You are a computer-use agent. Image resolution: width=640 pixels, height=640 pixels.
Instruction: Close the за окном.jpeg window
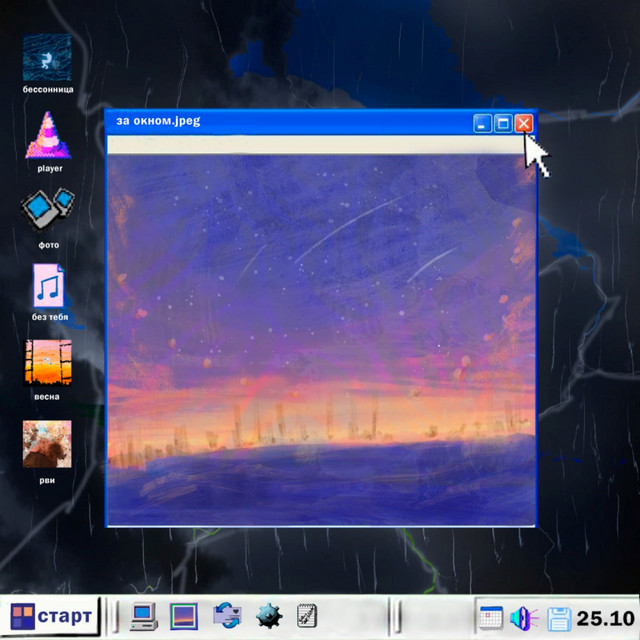[523, 123]
